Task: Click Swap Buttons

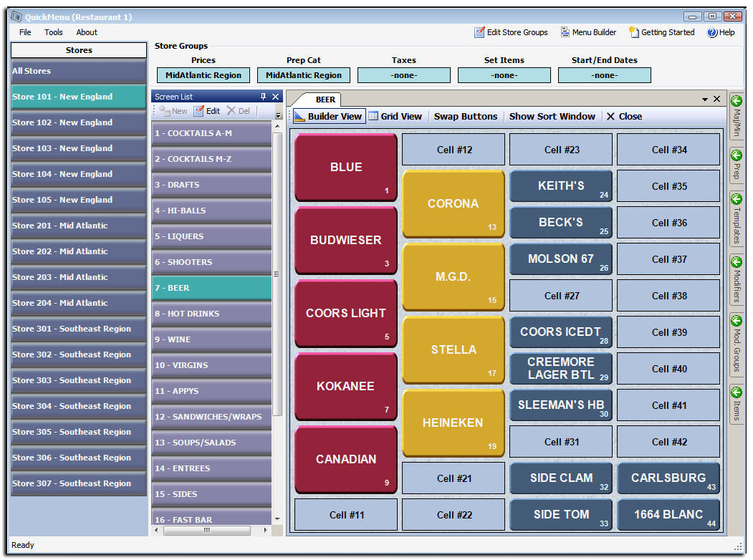Action: (x=466, y=116)
